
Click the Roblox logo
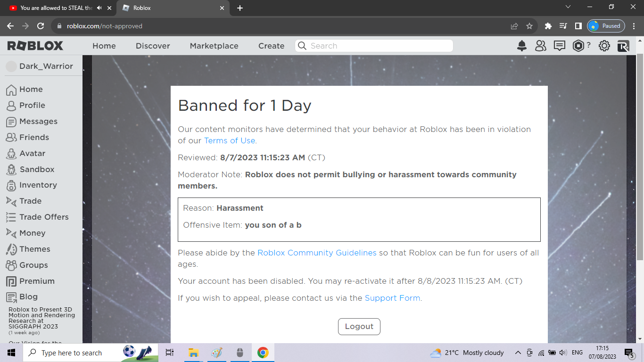[35, 46]
